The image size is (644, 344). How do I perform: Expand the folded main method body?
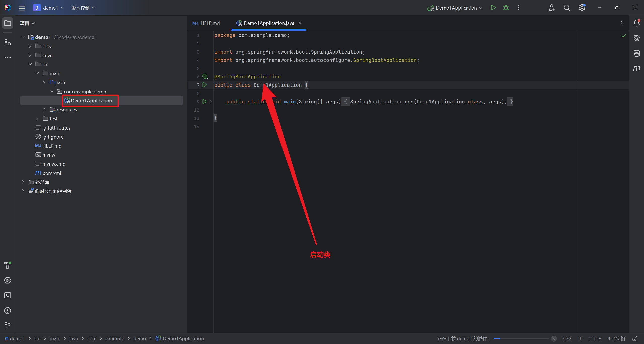coord(211,102)
